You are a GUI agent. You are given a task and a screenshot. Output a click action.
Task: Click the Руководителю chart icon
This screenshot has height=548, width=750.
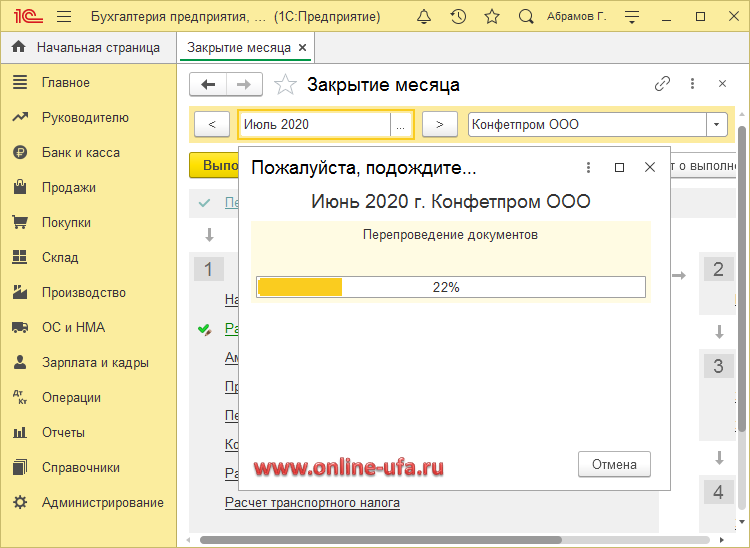(x=20, y=117)
